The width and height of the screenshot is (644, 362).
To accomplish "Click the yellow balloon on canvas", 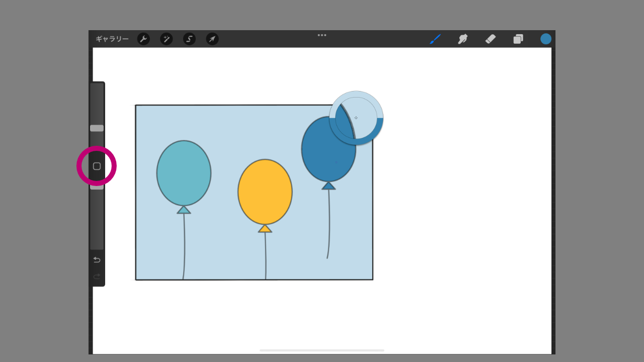I will coord(265,192).
